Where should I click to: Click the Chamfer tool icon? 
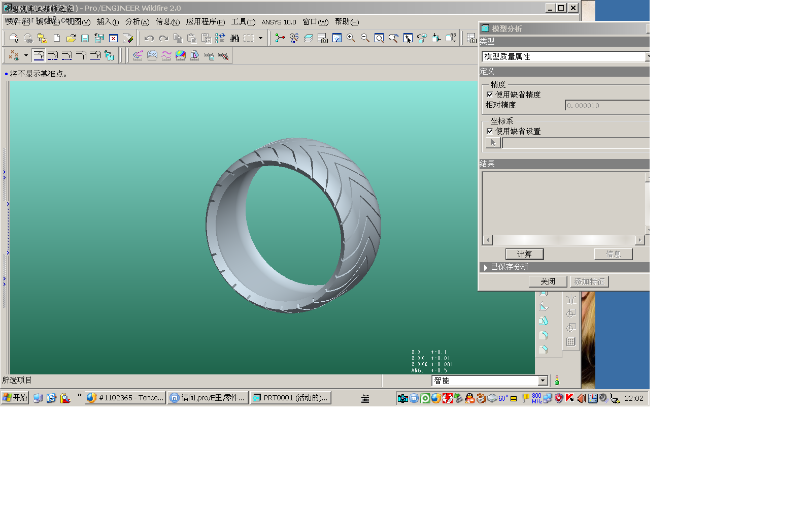coord(544,350)
